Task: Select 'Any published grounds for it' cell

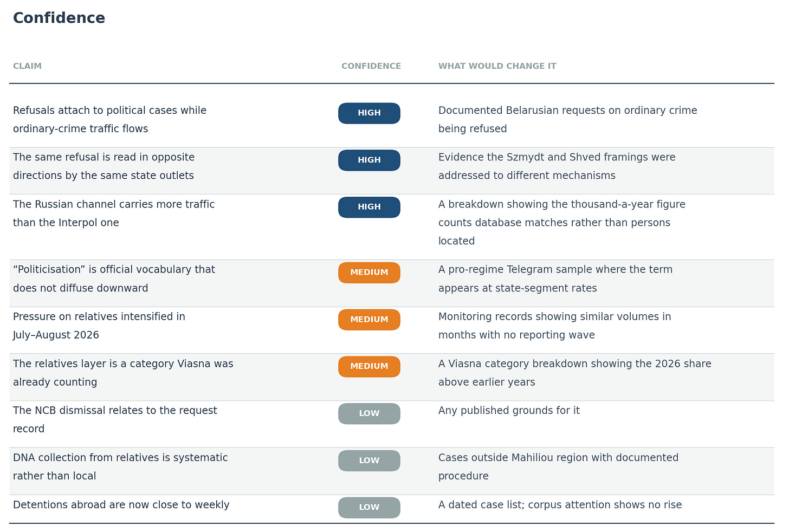Action: pyautogui.click(x=509, y=411)
